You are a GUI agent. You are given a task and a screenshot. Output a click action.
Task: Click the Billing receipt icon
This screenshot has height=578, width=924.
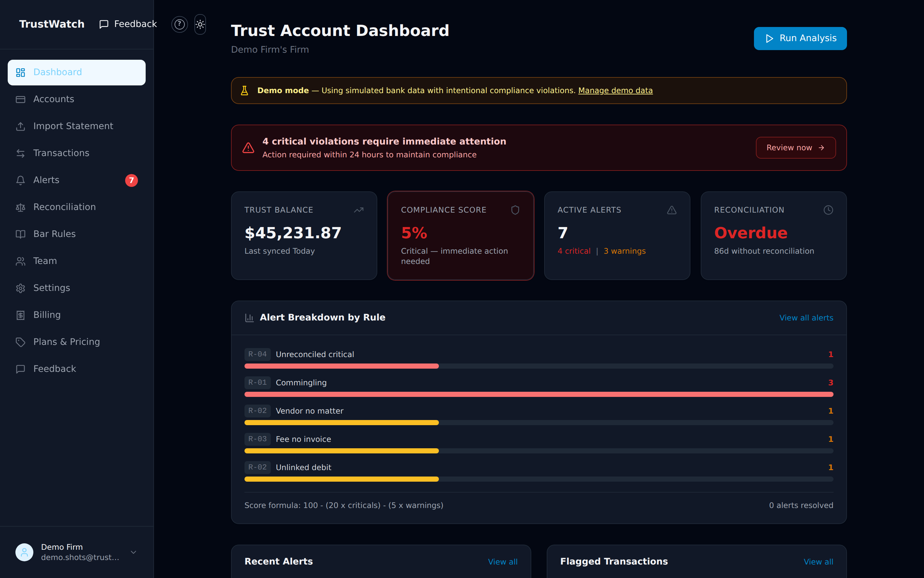(21, 315)
